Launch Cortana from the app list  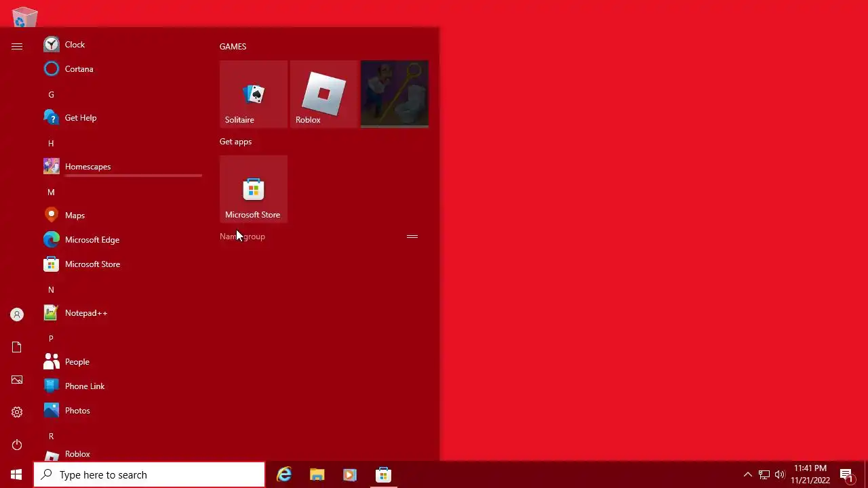coord(122,69)
